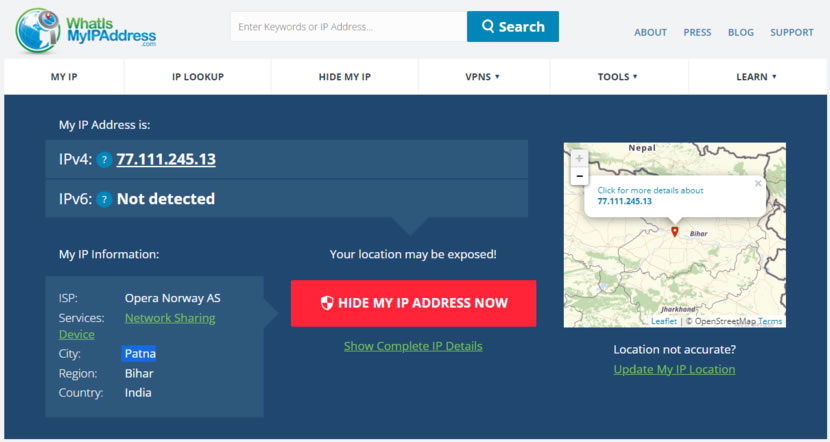
Task: Expand the TOOLS dropdown menu
Action: pyautogui.click(x=618, y=77)
